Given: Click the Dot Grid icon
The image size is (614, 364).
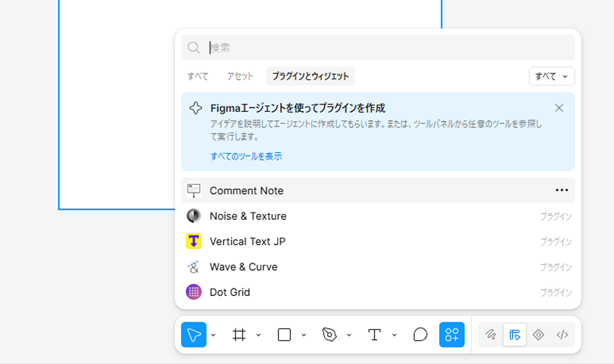Looking at the screenshot, I should (194, 292).
